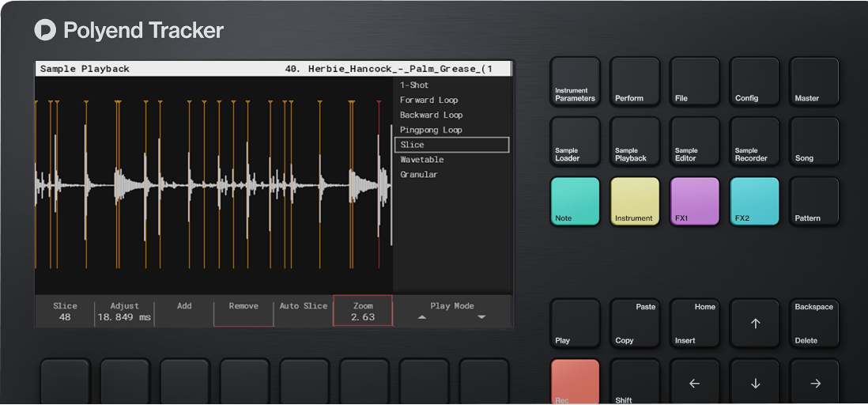Select Granular play mode
Viewport: 868px width, 405px height.
click(451, 175)
